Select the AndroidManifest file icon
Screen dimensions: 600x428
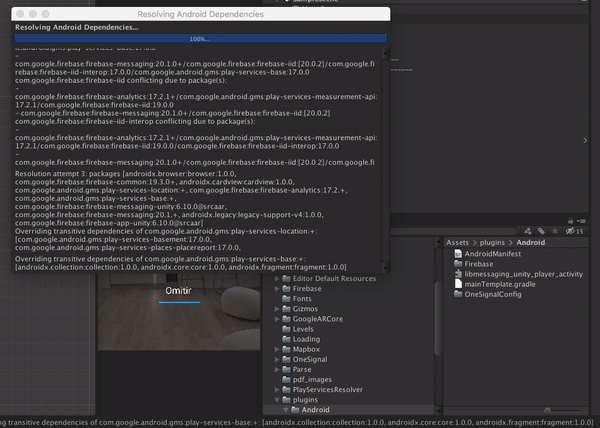(x=458, y=254)
